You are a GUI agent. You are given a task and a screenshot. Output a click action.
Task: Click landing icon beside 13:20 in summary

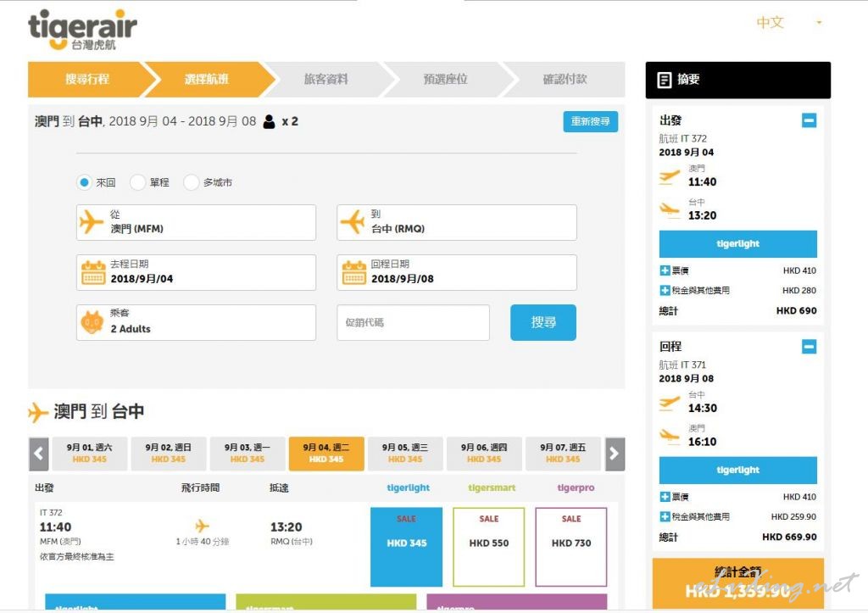point(670,210)
